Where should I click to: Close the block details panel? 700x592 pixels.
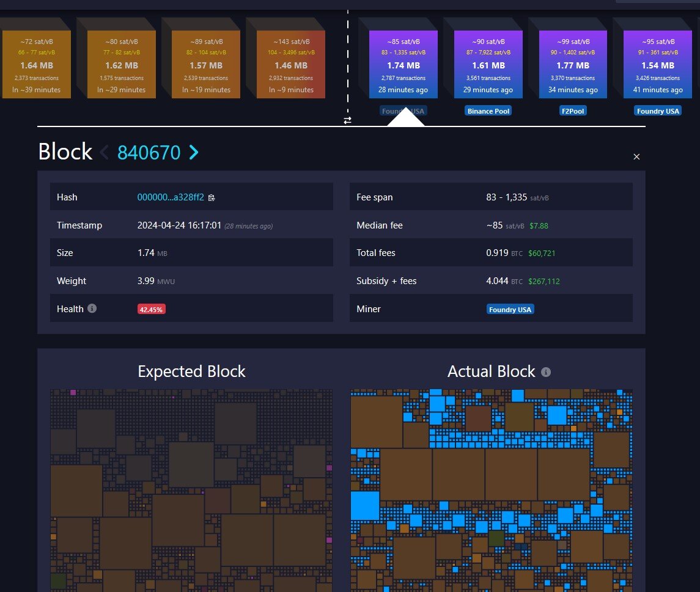point(636,156)
